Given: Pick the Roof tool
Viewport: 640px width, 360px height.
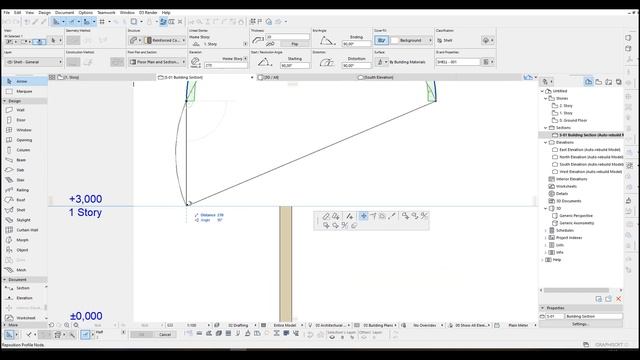Looking at the screenshot, I should (24, 200).
